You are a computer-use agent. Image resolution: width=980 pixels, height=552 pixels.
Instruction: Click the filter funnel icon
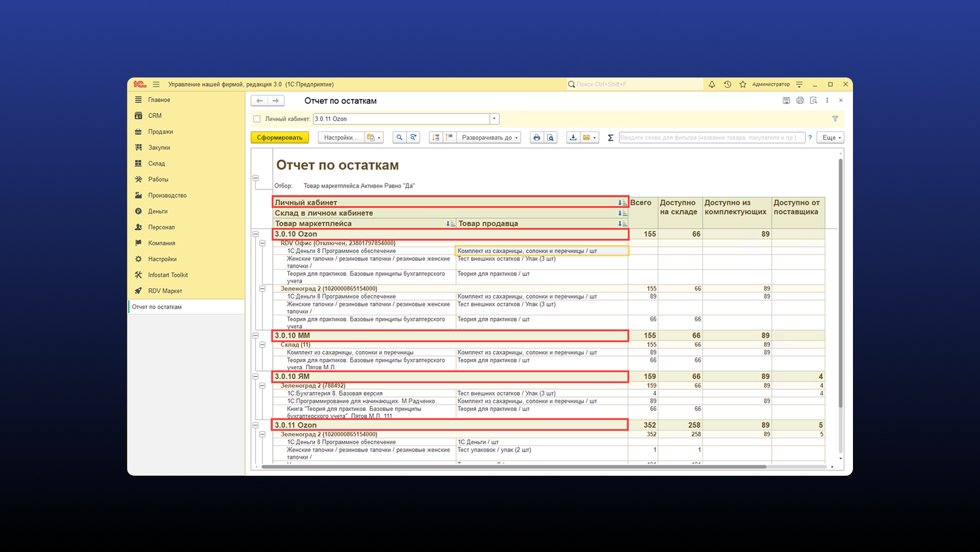click(x=835, y=119)
